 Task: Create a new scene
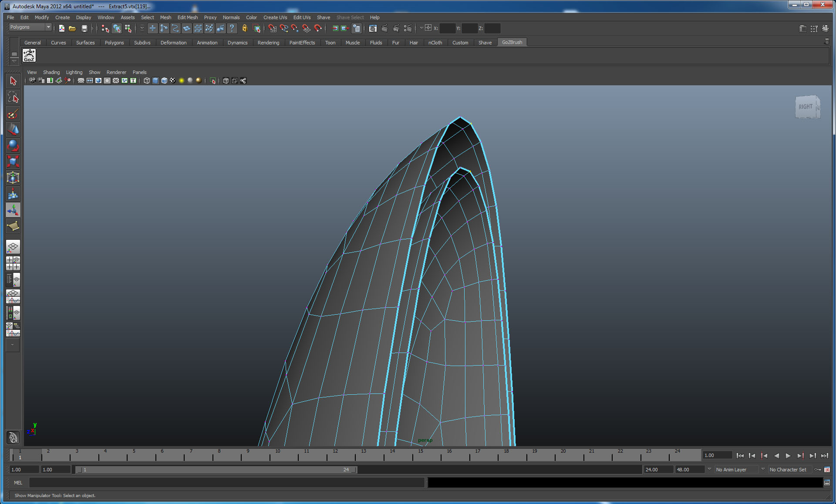pyautogui.click(x=62, y=28)
